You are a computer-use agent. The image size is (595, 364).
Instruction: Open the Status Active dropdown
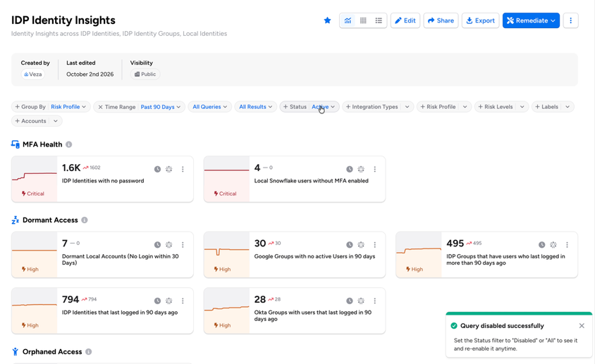tap(324, 107)
